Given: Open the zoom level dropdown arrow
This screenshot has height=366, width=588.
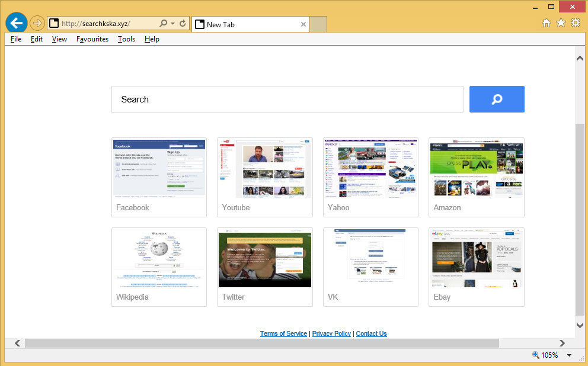Looking at the screenshot, I should tap(569, 355).
